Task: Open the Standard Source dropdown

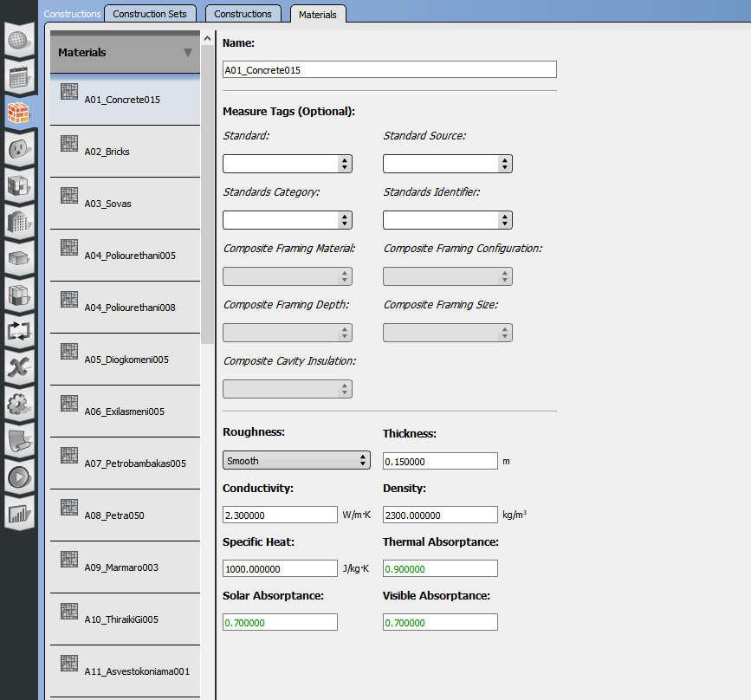Action: tap(447, 164)
